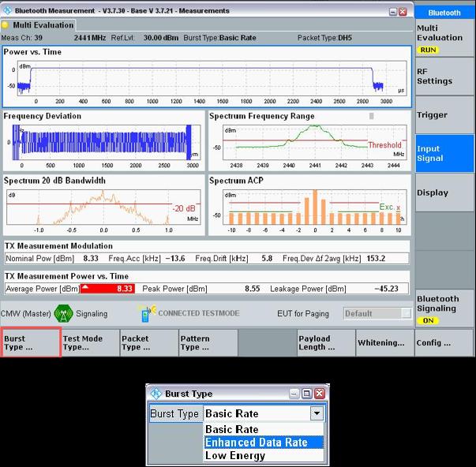Click the Burst Type combo box arrow
The image size is (476, 467).
317,413
